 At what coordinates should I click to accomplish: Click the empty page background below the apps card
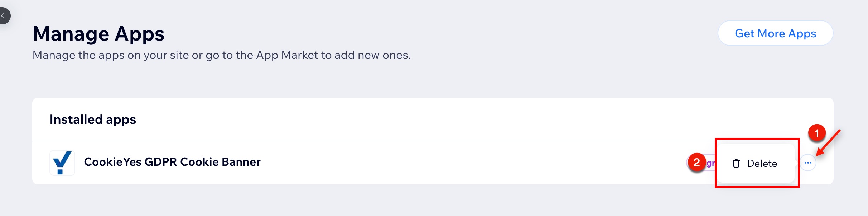coord(430,201)
